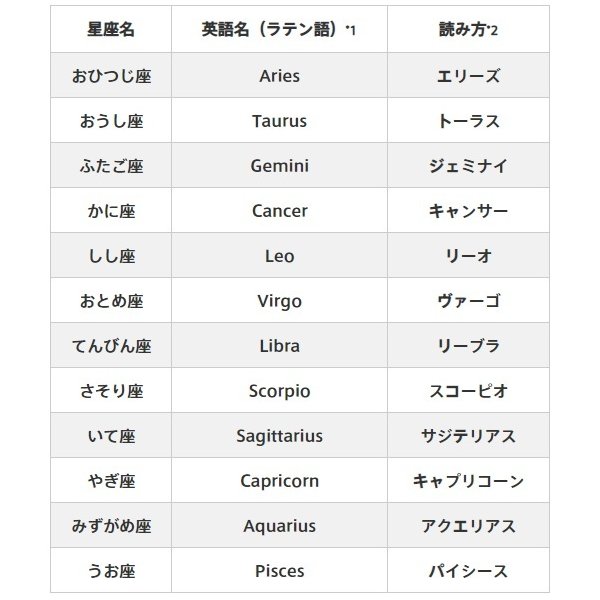Select the おひつじ座 cell
600x600 pixels.
coord(111,75)
